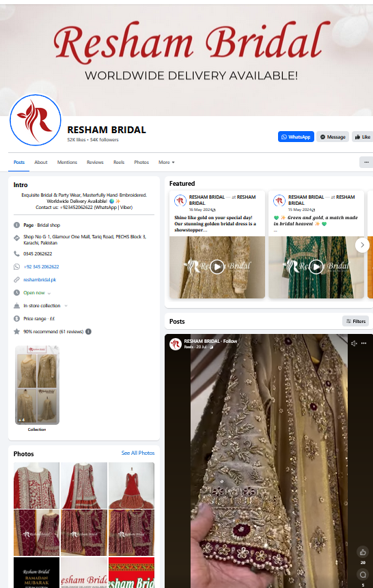Play the golden bridal dress featured video

[x=217, y=267]
